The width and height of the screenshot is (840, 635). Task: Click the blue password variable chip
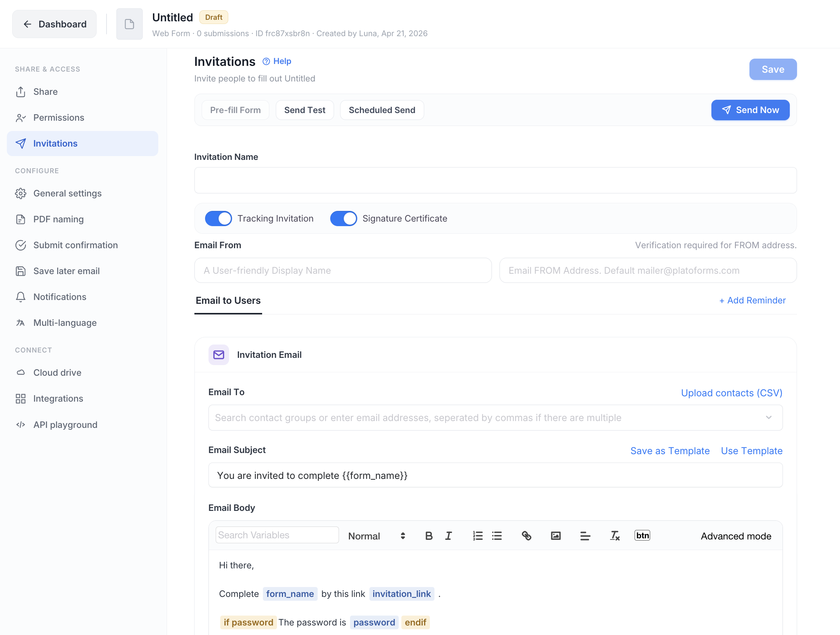click(x=374, y=622)
